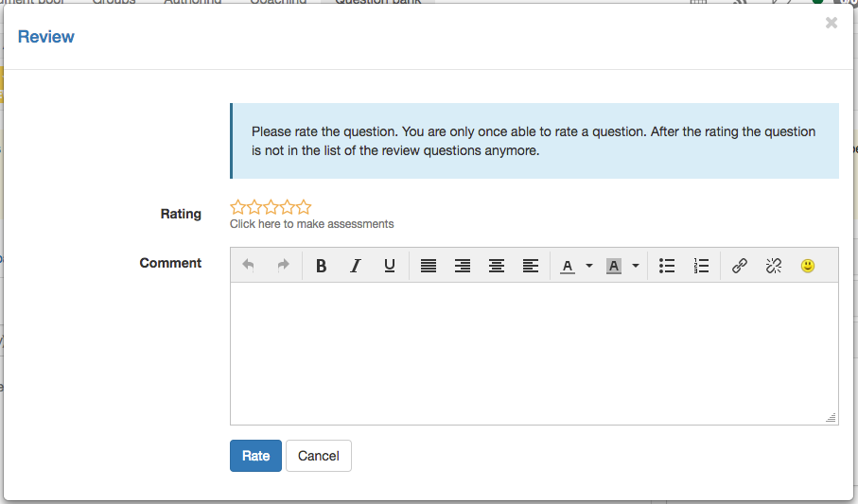Screen dimensions: 858x504
Task: Click the remove link icon
Action: click(774, 267)
